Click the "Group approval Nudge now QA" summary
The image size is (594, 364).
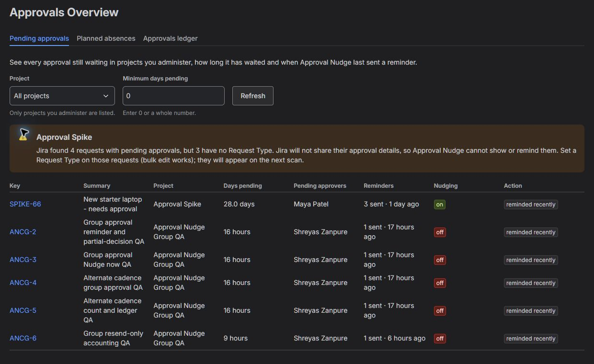tap(108, 260)
